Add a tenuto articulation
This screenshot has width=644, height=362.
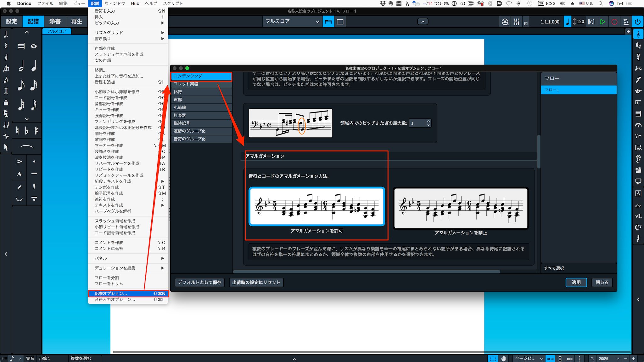tap(34, 174)
